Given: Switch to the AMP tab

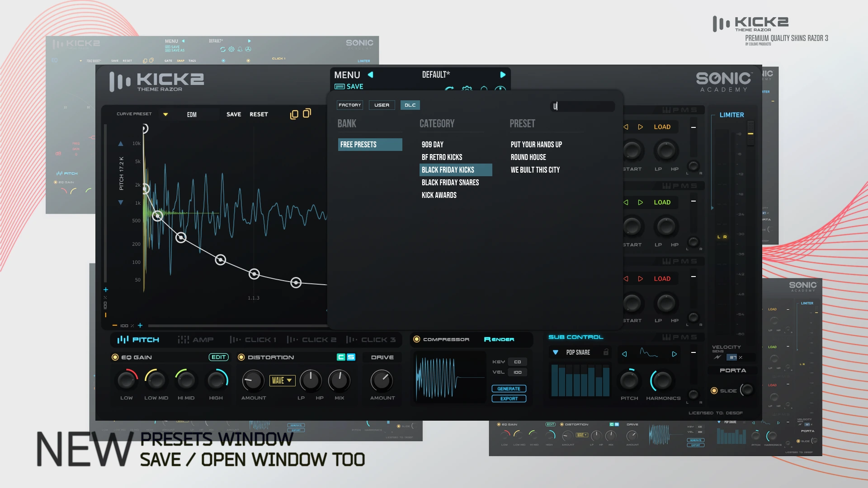Looking at the screenshot, I should tap(196, 340).
